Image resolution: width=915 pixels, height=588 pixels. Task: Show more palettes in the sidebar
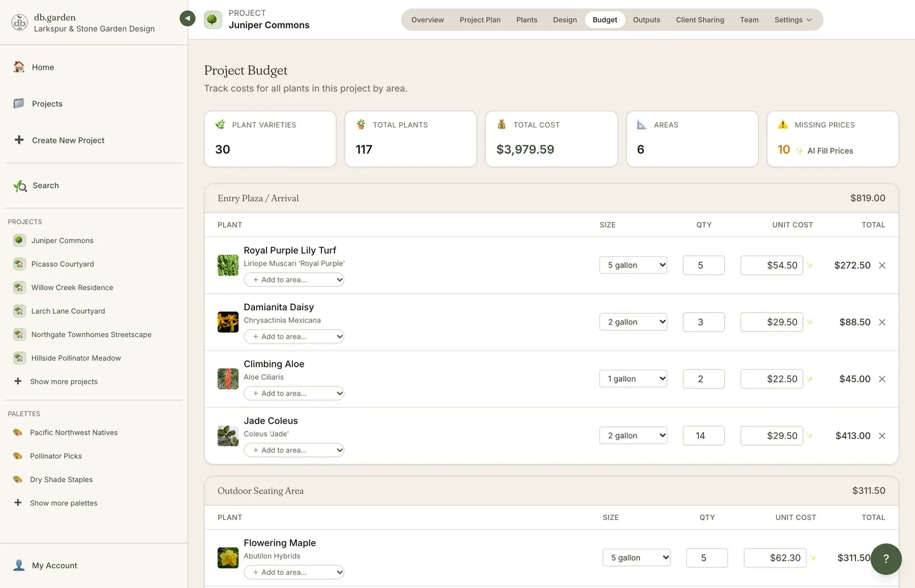coord(55,503)
